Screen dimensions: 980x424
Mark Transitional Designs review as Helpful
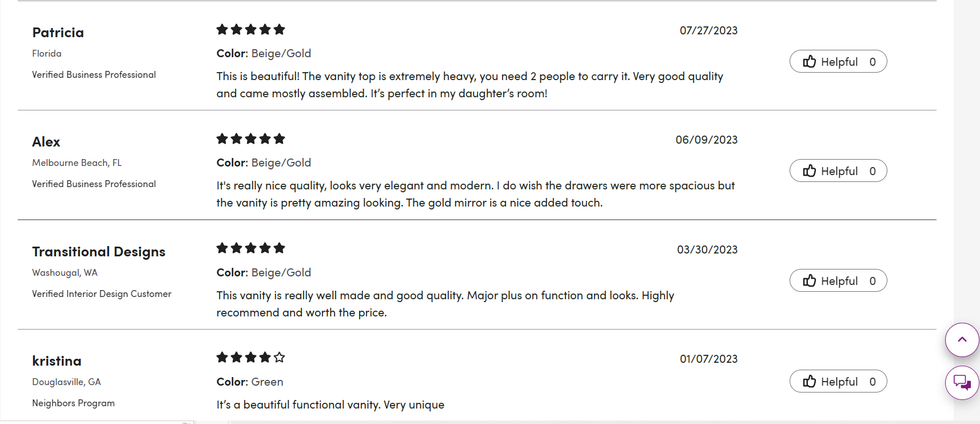pyautogui.click(x=838, y=281)
